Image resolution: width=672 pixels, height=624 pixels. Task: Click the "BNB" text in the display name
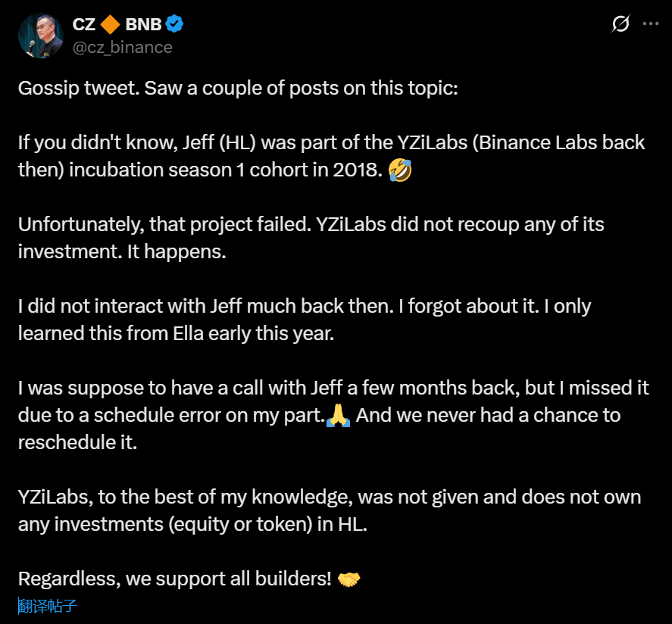tap(144, 24)
